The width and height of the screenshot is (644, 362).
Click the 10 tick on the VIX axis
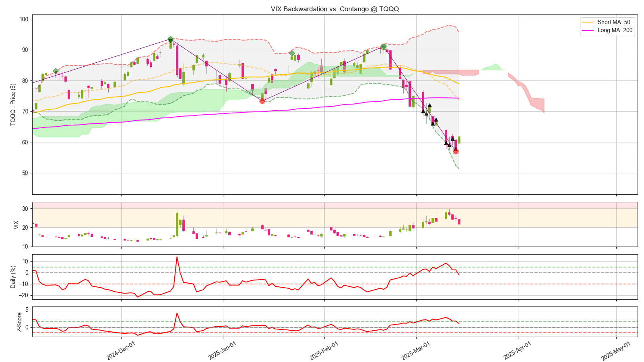(25, 246)
